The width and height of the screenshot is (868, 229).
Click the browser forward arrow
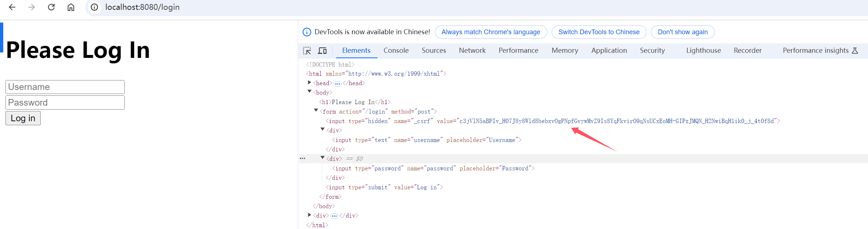click(32, 7)
